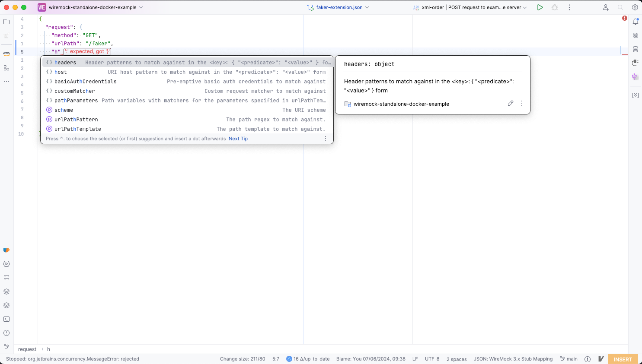Open the 2 spaces indent selector
The image size is (642, 364).
coord(457,359)
